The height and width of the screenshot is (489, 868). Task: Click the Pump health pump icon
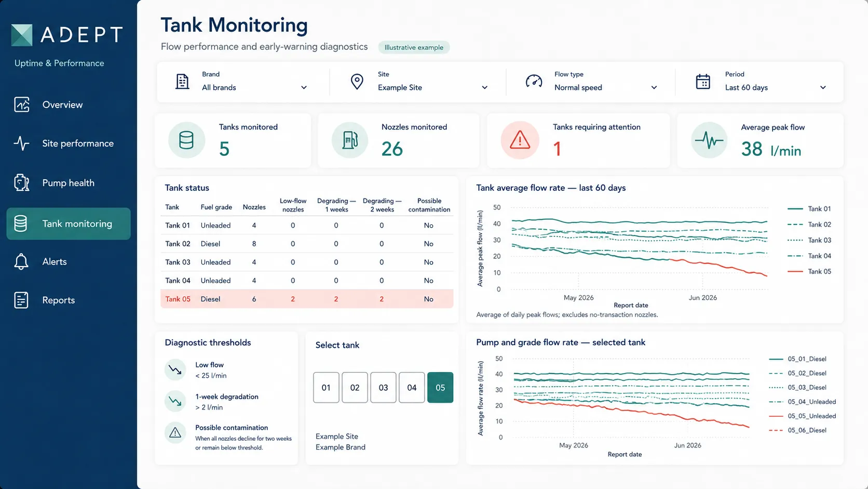point(21,183)
